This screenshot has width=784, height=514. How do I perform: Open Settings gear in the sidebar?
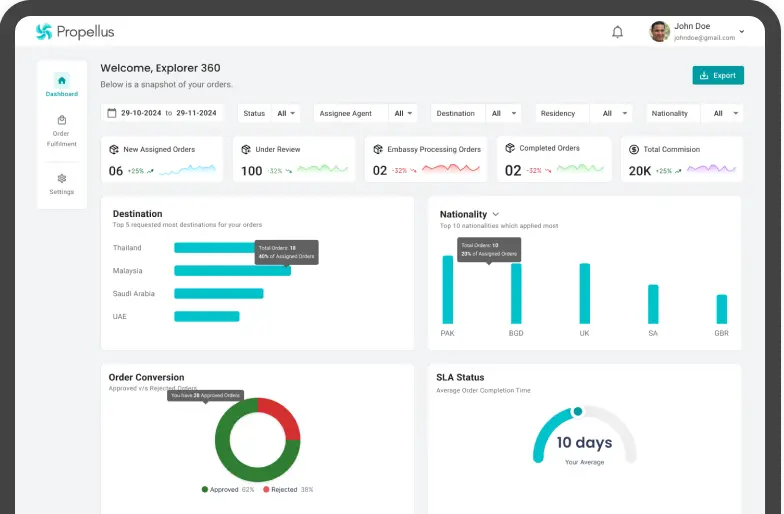(62, 183)
